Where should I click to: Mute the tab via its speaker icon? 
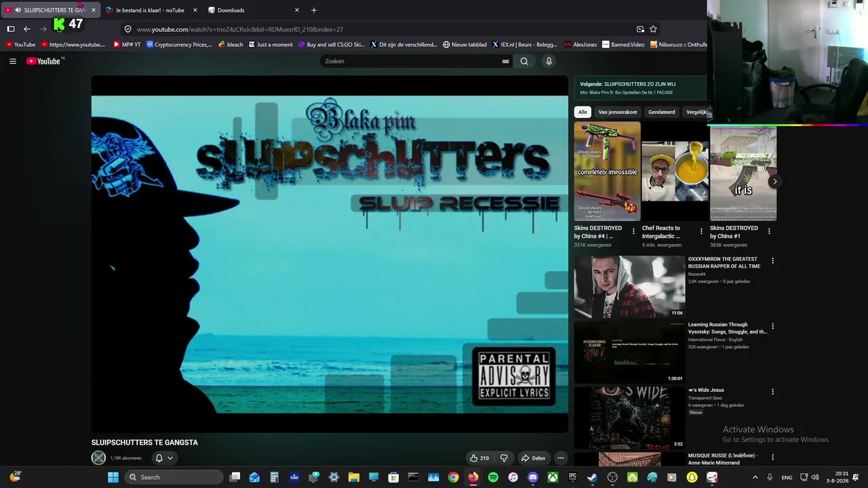pos(18,10)
